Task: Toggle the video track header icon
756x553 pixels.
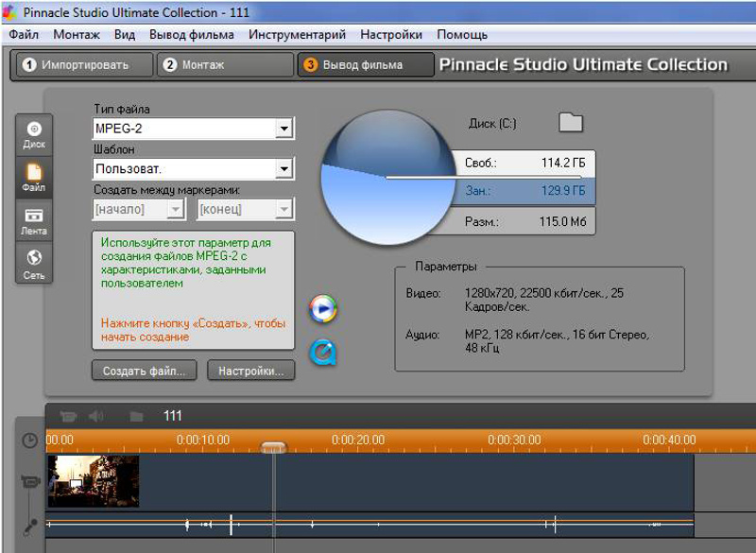Action: [30, 482]
